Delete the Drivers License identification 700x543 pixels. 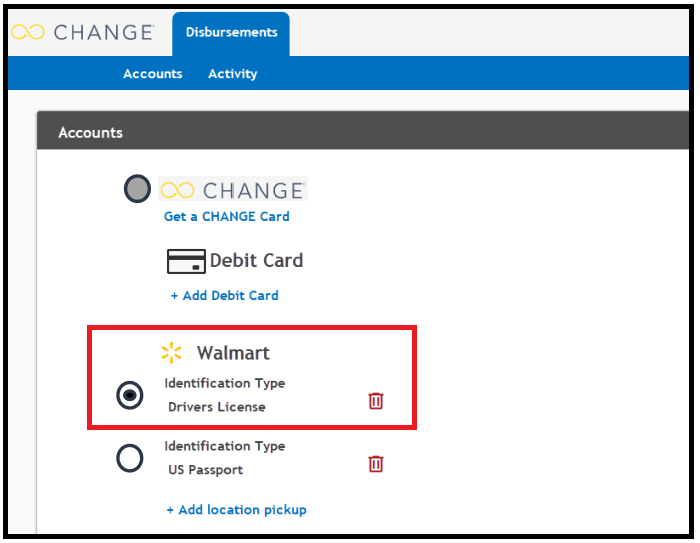(x=376, y=401)
